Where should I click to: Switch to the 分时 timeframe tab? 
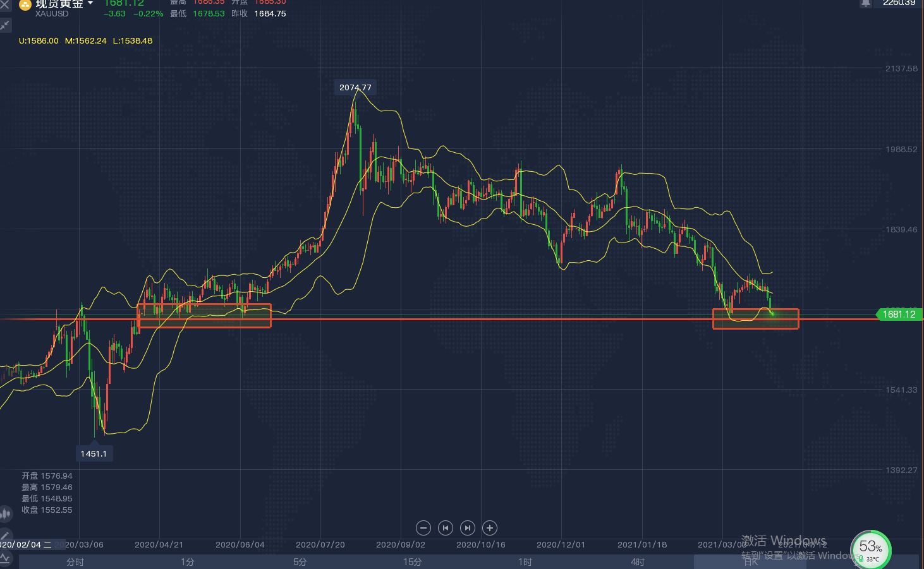(75, 562)
